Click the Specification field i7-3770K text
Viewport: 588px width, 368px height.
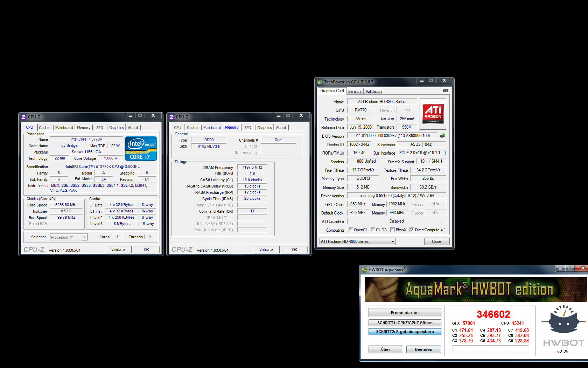tap(103, 167)
